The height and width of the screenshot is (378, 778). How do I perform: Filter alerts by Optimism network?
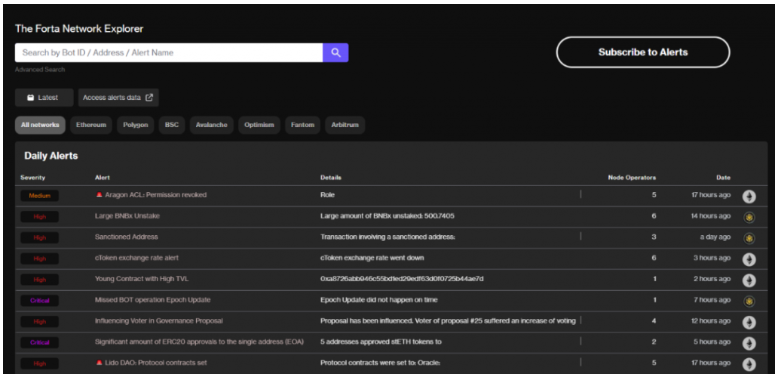259,125
